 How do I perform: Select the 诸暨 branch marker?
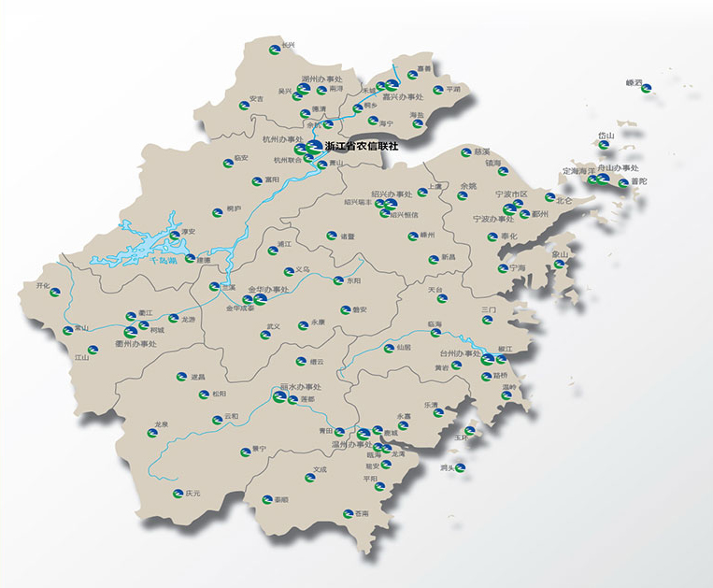tap(332, 236)
